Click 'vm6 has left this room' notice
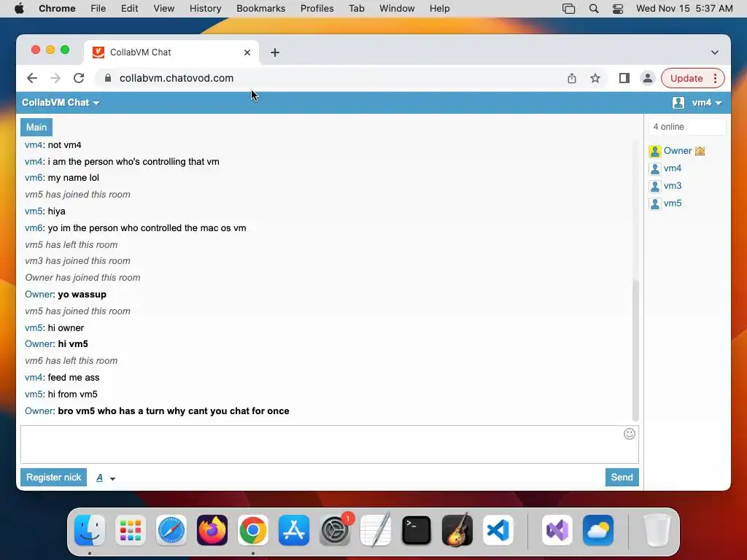The height and width of the screenshot is (560, 747). click(71, 360)
